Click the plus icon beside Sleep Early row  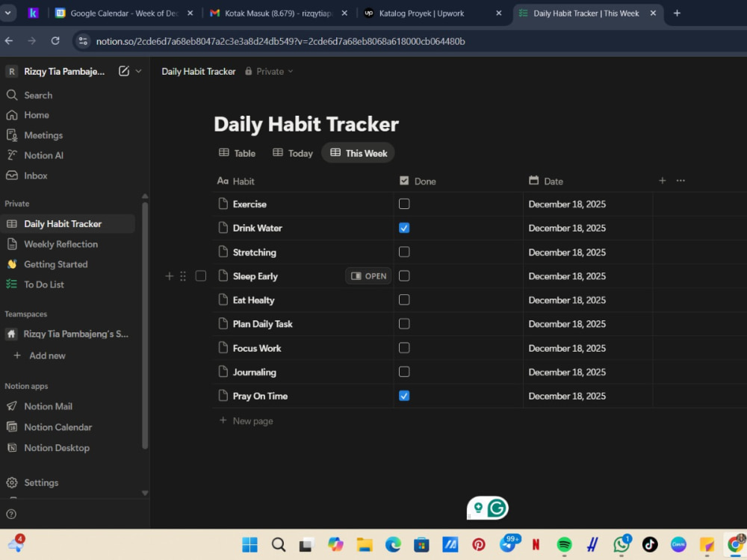(169, 276)
